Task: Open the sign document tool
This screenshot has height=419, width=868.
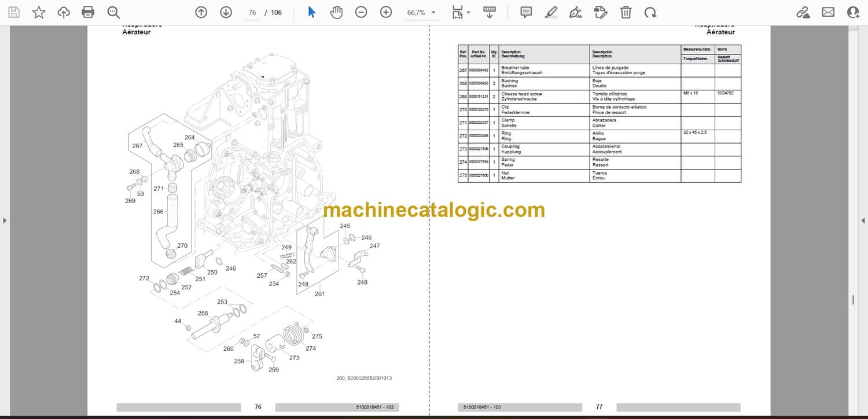Action: pyautogui.click(x=576, y=12)
